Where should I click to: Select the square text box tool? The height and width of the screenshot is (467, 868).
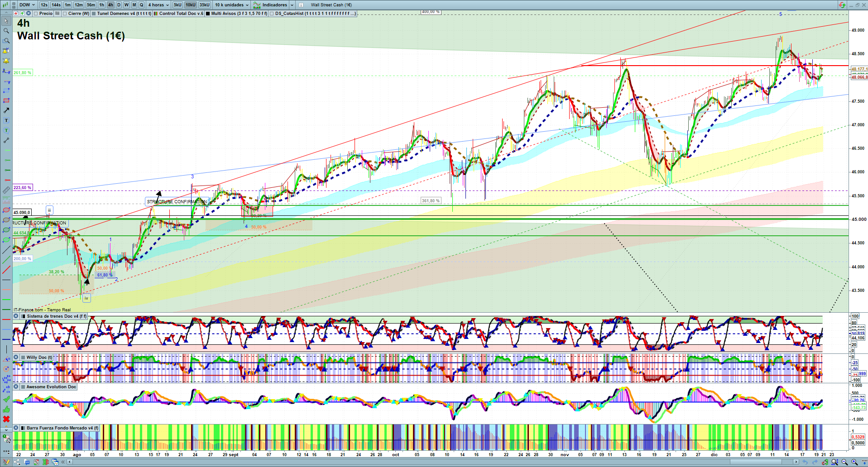click(6, 120)
